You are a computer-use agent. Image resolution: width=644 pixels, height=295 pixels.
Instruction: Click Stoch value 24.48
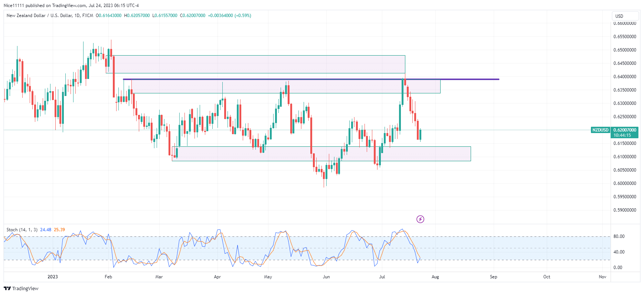point(46,230)
